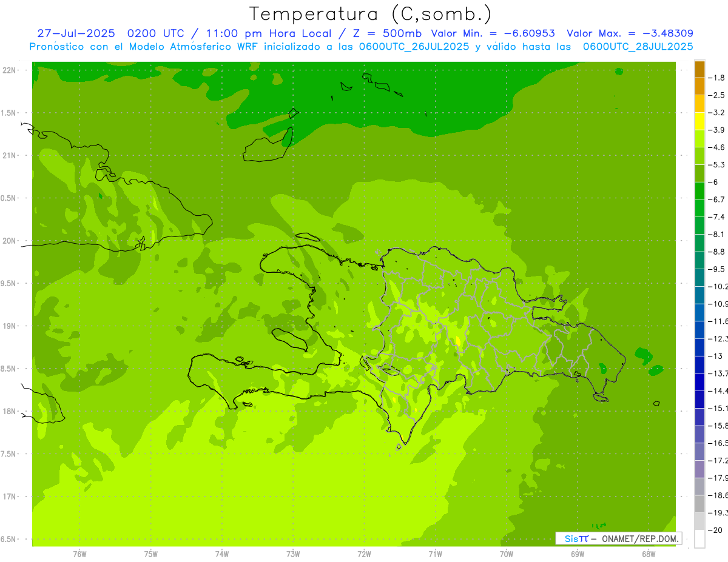Select the '19N' latitude label
Viewport: 728px width, 562px height.
tap(10, 326)
